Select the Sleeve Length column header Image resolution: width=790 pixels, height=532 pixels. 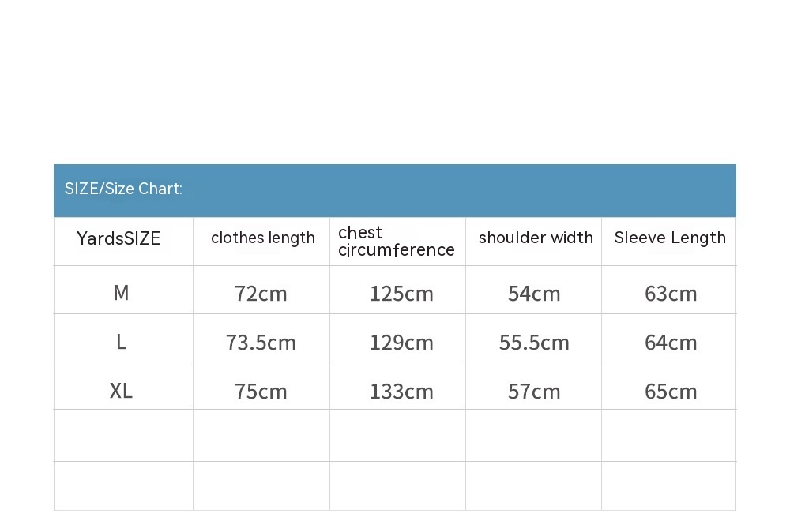(x=670, y=238)
